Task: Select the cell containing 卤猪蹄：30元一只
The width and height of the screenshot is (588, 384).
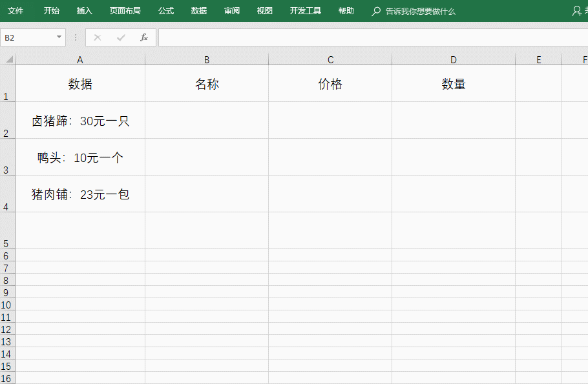Action: click(x=79, y=120)
